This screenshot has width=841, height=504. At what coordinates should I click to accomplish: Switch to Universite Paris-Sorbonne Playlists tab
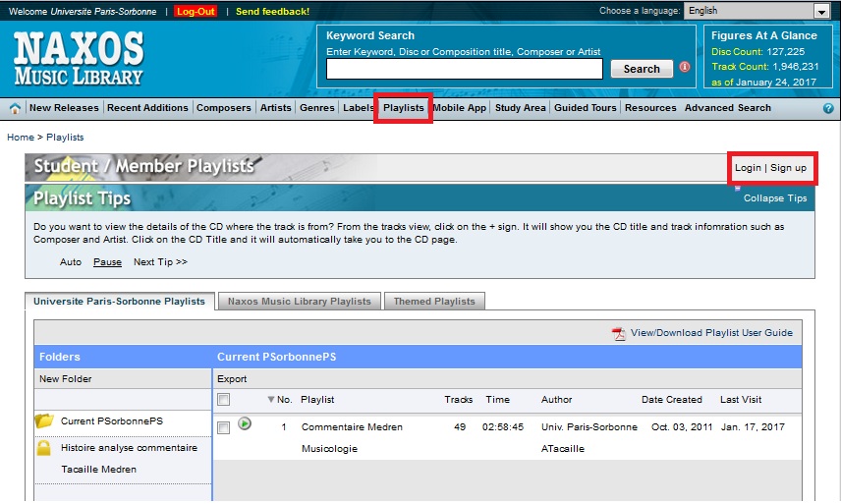click(120, 302)
